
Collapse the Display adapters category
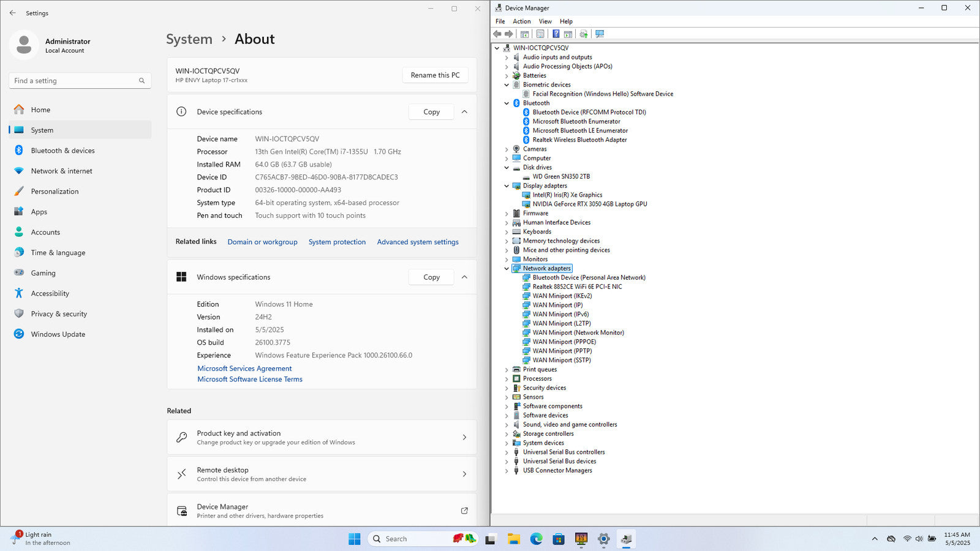507,186
